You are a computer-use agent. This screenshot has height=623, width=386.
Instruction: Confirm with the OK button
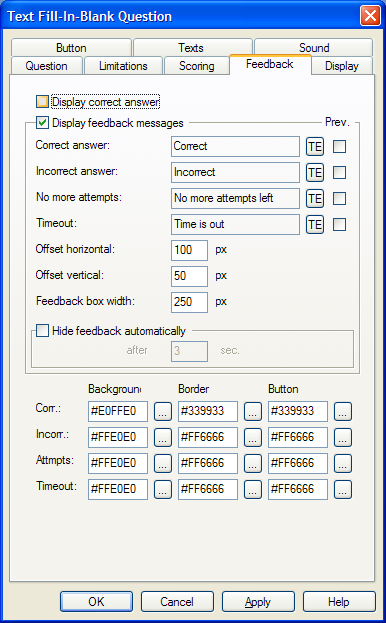coord(96,602)
